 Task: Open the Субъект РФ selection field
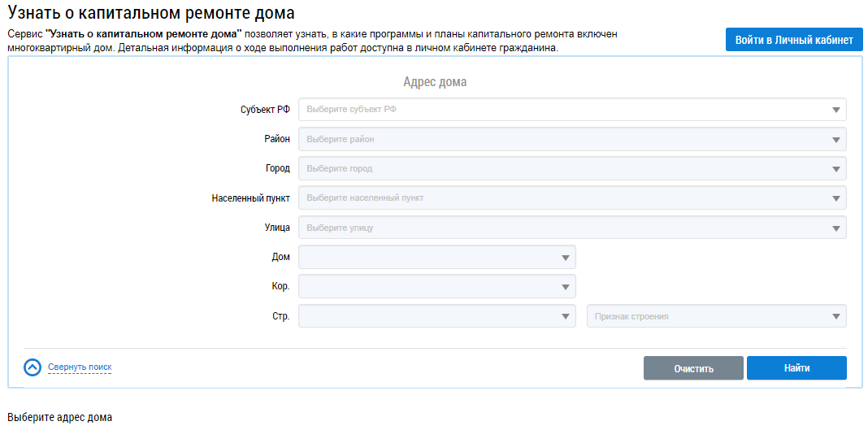(x=561, y=110)
